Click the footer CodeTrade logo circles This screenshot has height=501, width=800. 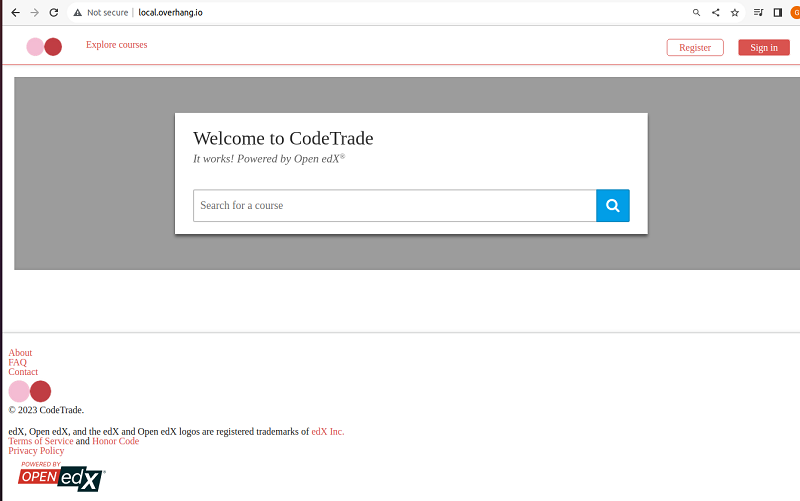click(x=30, y=391)
